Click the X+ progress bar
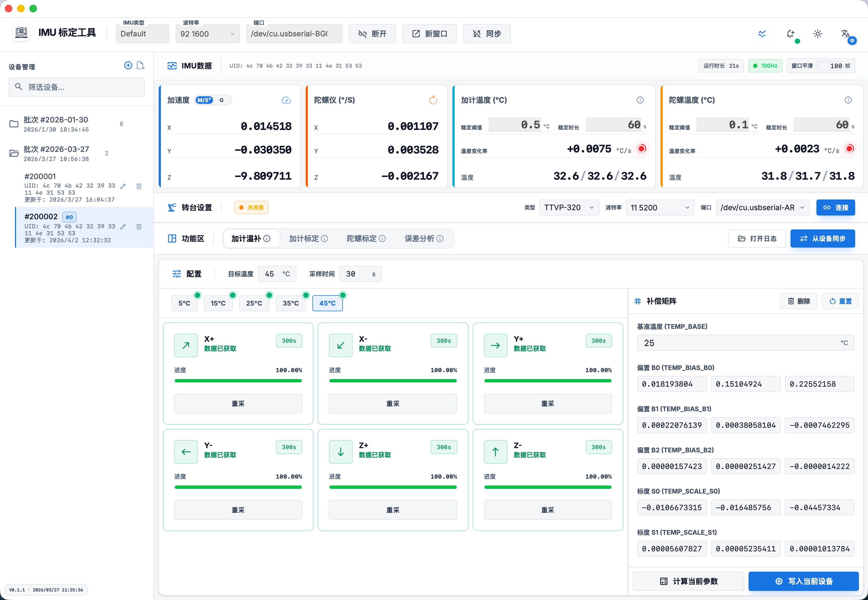 click(238, 381)
